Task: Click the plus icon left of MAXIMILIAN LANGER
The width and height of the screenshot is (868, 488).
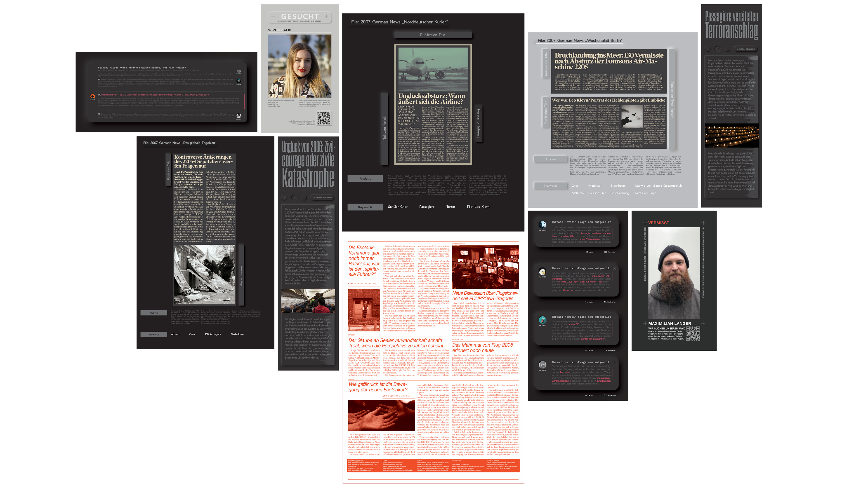Action: (645, 323)
